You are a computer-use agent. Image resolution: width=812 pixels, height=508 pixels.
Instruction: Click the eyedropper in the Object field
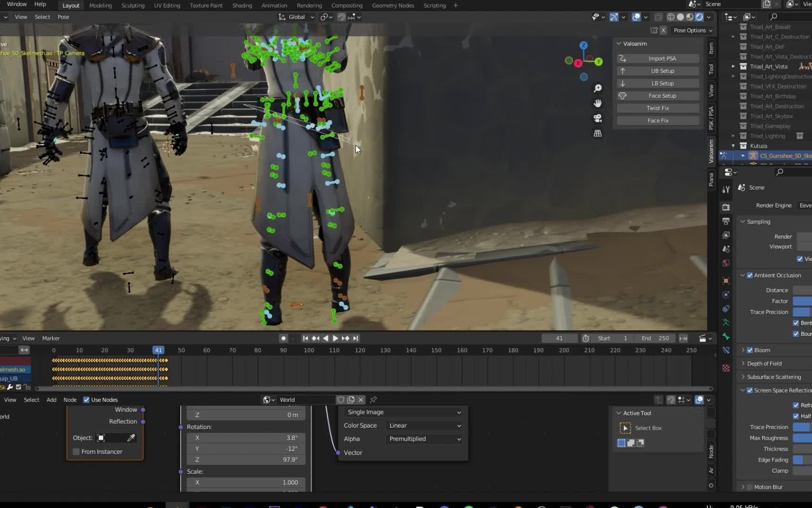pyautogui.click(x=131, y=438)
